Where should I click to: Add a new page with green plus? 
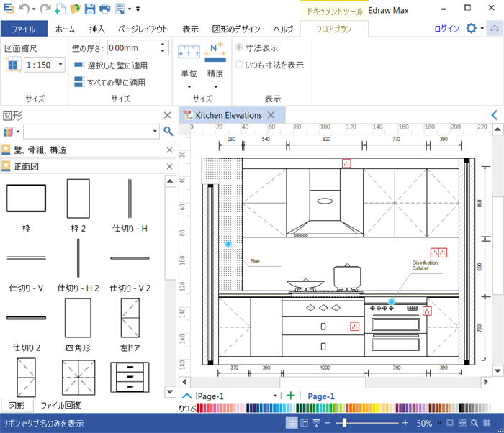click(x=291, y=396)
